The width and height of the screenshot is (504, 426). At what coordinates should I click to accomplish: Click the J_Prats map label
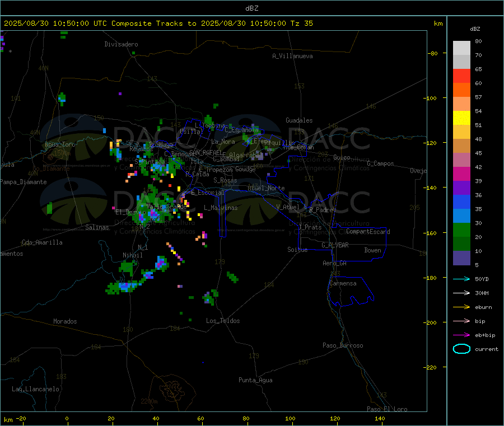click(x=310, y=227)
